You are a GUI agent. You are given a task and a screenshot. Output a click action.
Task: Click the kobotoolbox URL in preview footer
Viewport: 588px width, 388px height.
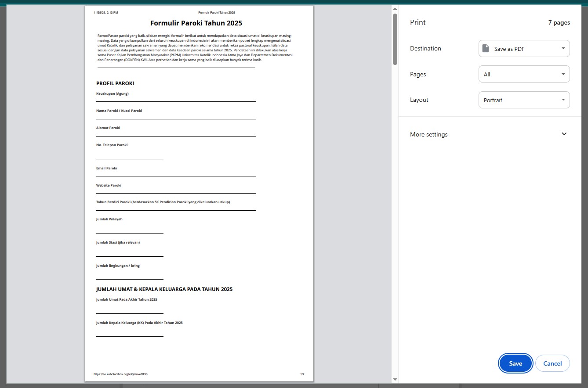[120, 374]
